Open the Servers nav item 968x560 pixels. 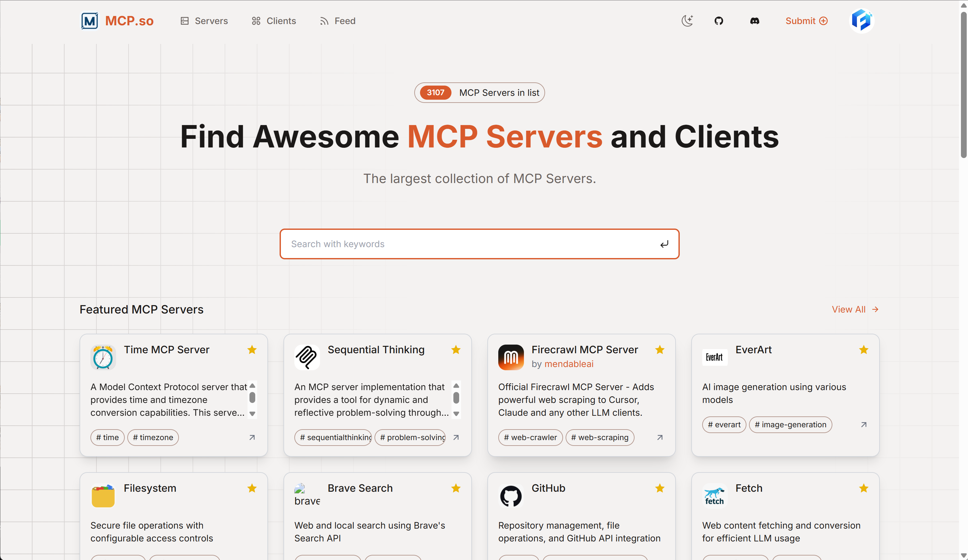click(204, 21)
